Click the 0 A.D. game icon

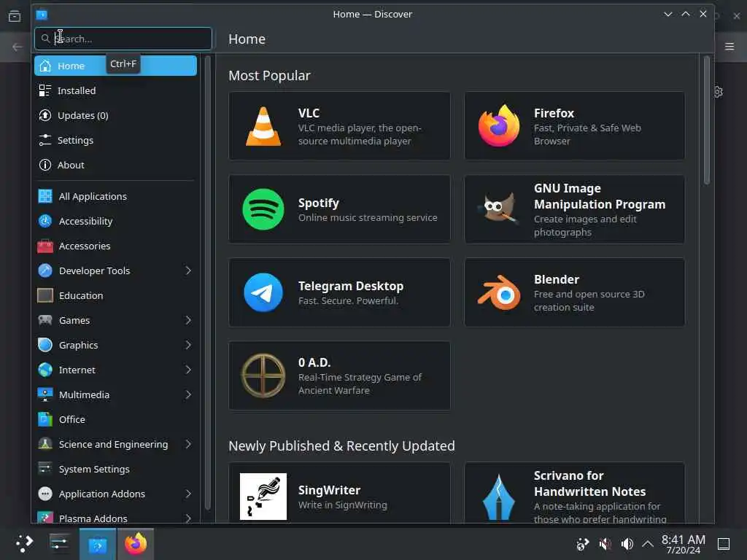263,376
